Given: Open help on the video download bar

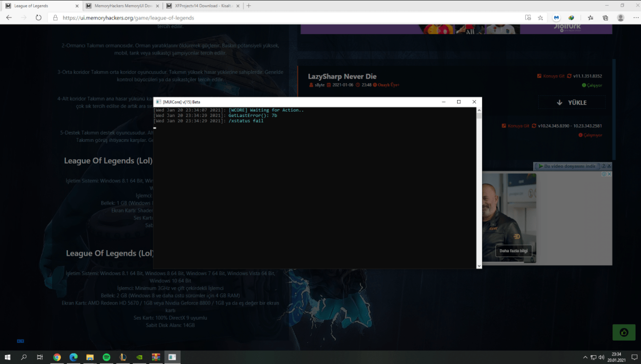Looking at the screenshot, I should pyautogui.click(x=603, y=166).
